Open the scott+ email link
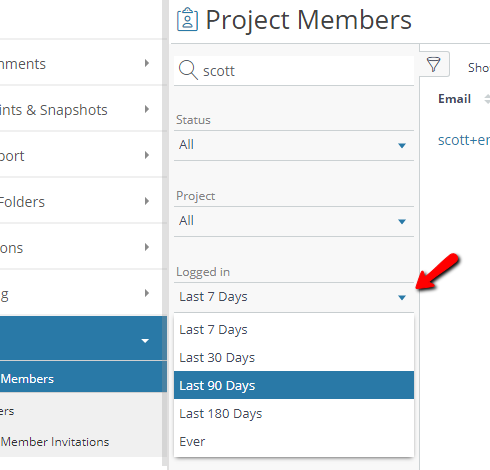 (x=464, y=140)
